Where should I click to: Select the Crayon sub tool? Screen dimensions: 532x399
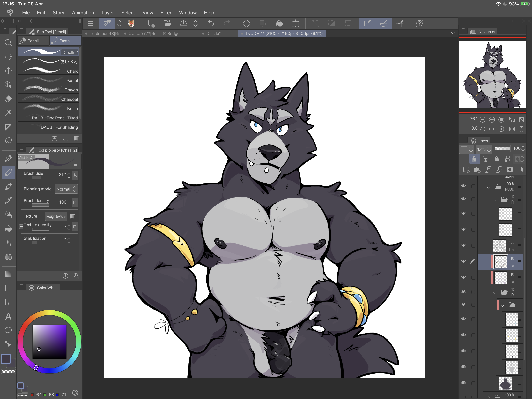48,90
